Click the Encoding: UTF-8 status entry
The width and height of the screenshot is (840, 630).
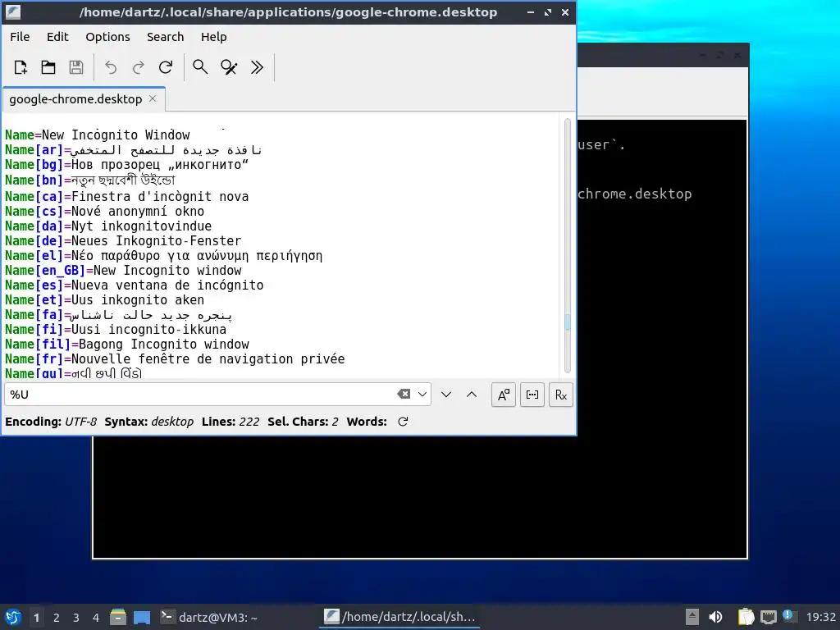[51, 422]
